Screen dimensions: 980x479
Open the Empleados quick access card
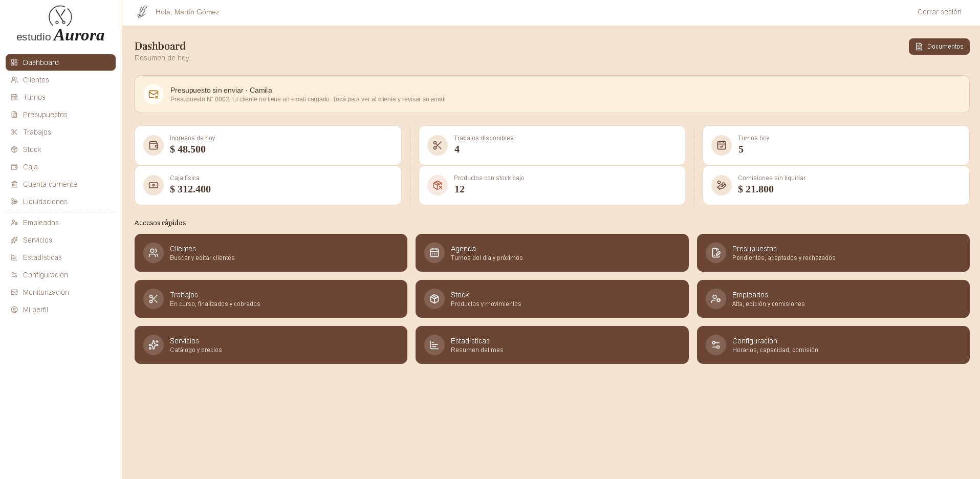pyautogui.click(x=833, y=299)
